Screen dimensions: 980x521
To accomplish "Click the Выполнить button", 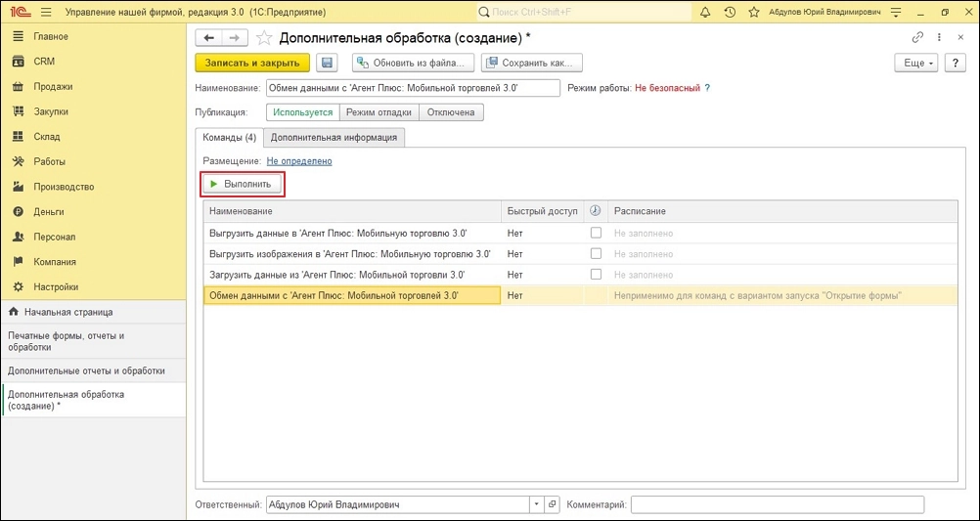I will click(242, 185).
